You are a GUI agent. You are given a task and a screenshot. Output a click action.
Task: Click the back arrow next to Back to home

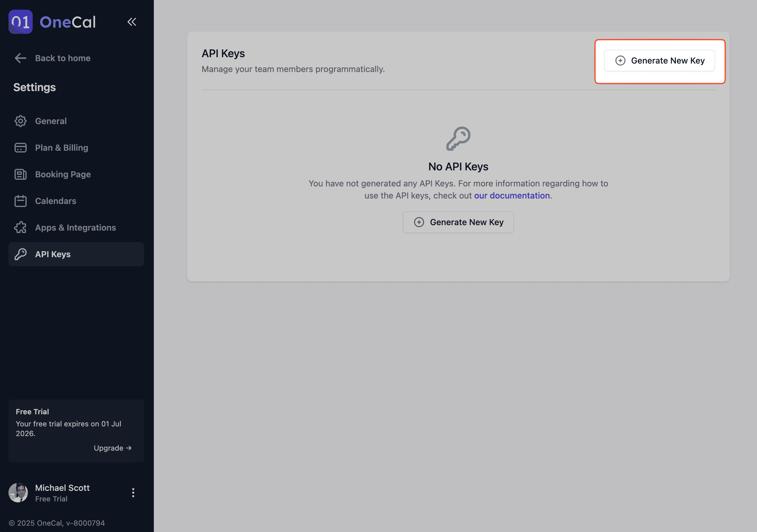[x=20, y=58]
